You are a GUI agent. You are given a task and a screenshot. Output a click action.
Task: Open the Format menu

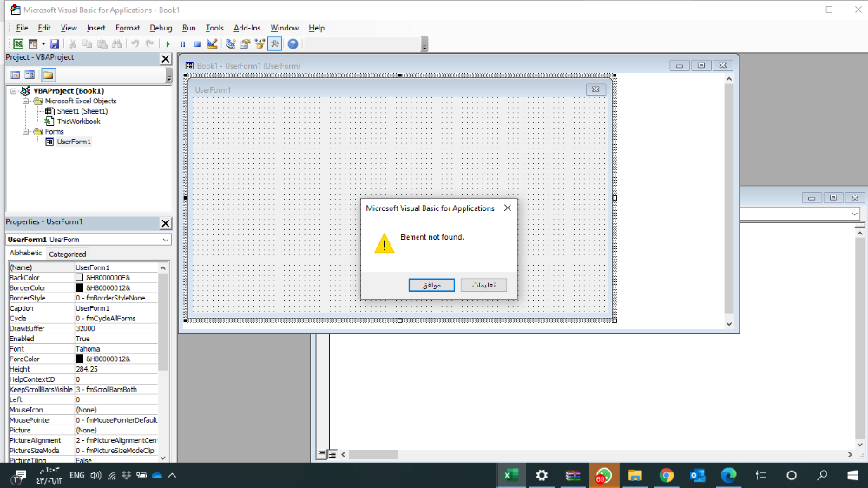point(128,28)
